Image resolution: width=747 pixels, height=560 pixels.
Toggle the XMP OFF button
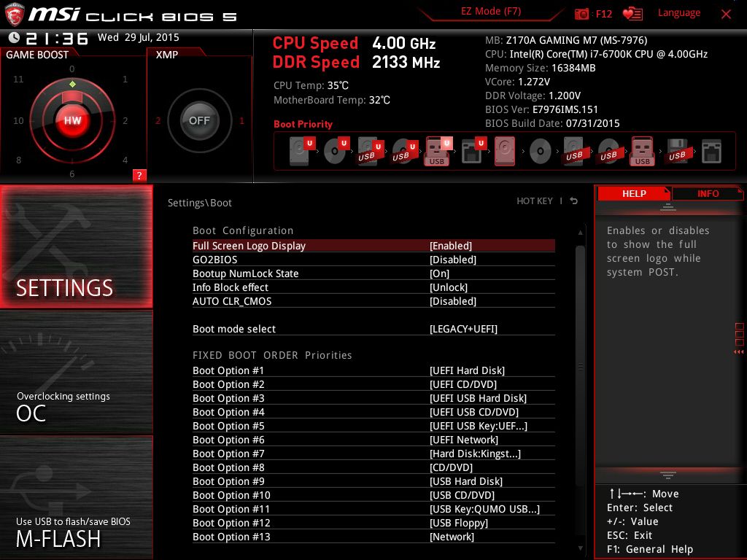tap(199, 120)
